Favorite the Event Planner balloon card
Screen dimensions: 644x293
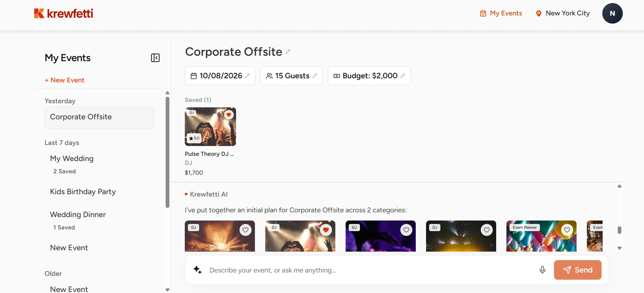tap(567, 230)
